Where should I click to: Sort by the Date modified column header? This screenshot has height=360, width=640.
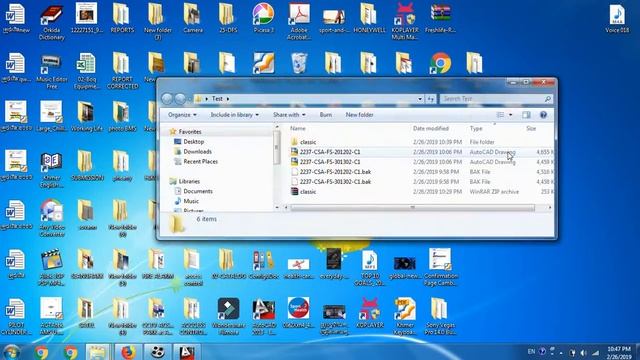pos(431,129)
